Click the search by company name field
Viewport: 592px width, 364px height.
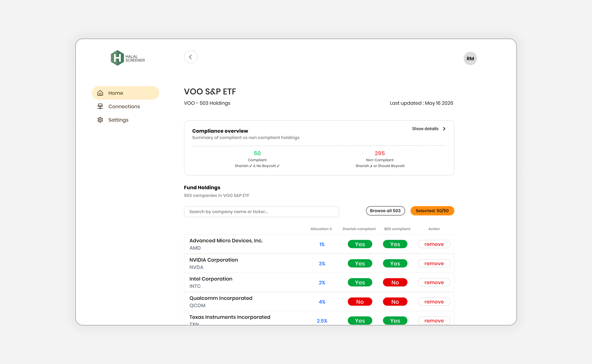click(x=261, y=212)
